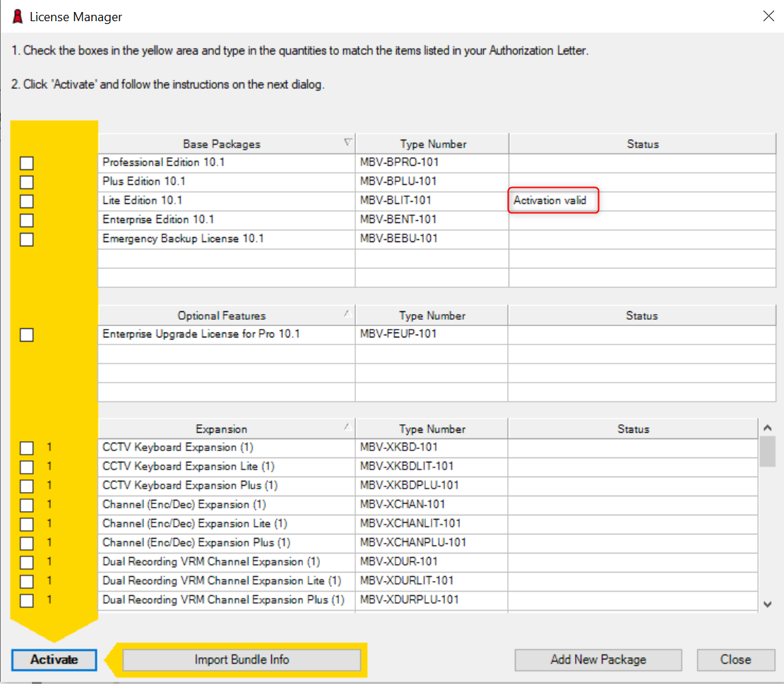Check the Professional Edition 10.1 checkbox
Screen dimensions: 784x684
pos(27,164)
